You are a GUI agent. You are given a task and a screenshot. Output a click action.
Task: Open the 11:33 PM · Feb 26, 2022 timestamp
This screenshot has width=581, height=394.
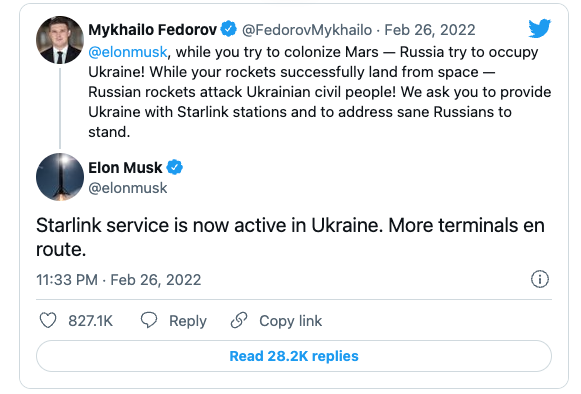[x=119, y=280]
